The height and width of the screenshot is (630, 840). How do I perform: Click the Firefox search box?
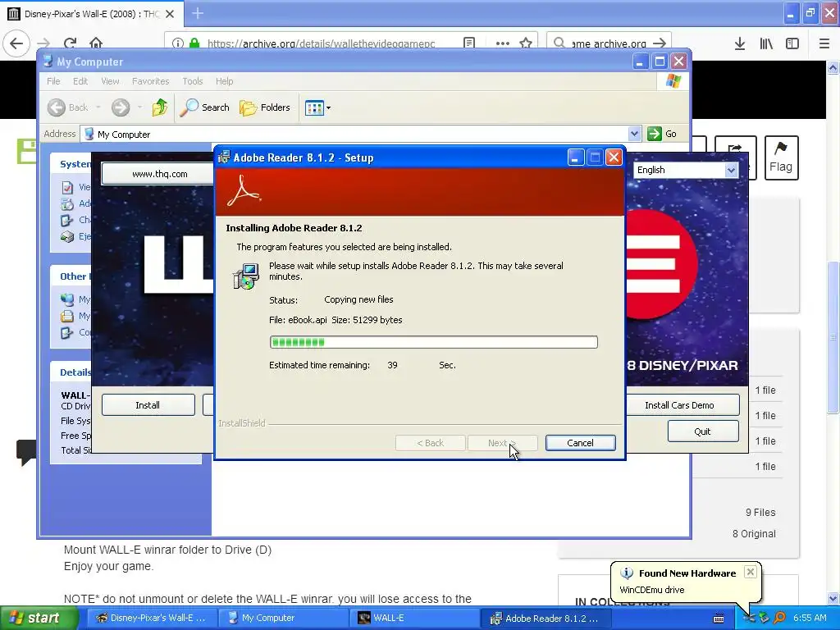pos(609,43)
